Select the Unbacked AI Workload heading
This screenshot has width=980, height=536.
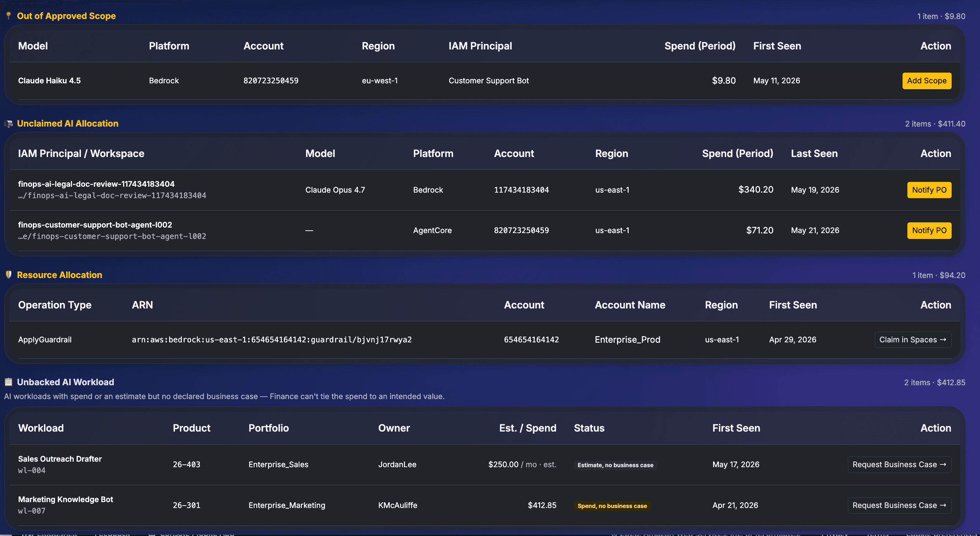65,382
